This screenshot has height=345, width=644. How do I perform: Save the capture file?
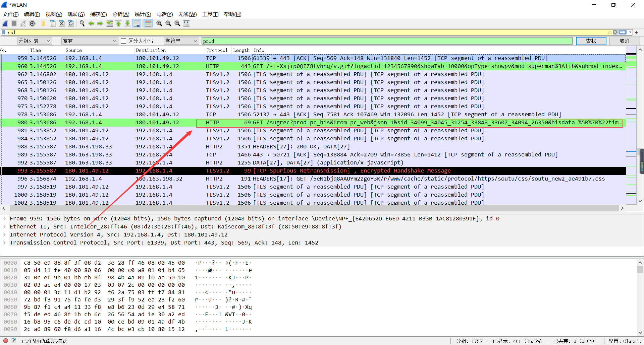53,23
